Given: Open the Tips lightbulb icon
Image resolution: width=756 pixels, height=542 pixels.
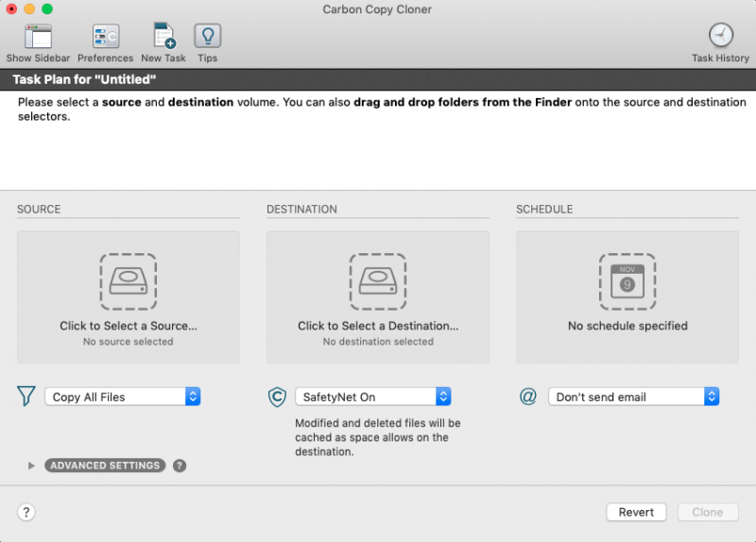Looking at the screenshot, I should click(x=208, y=36).
